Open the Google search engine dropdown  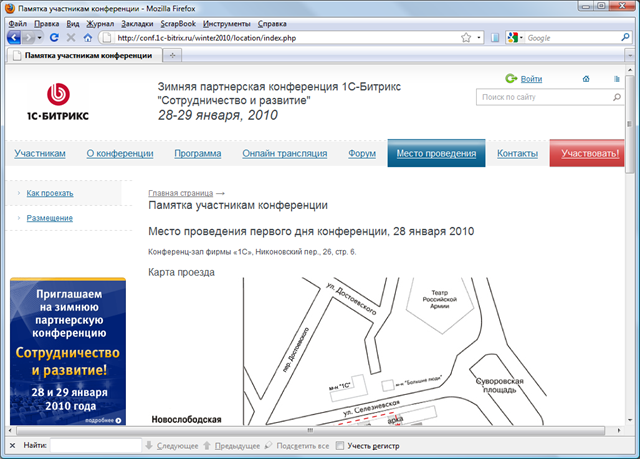tap(515, 38)
